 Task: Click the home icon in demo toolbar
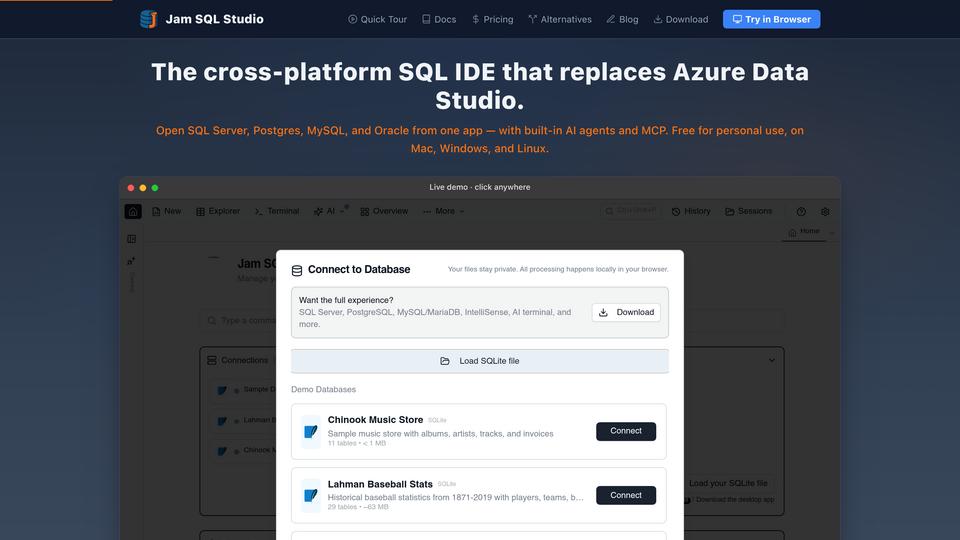(x=133, y=211)
